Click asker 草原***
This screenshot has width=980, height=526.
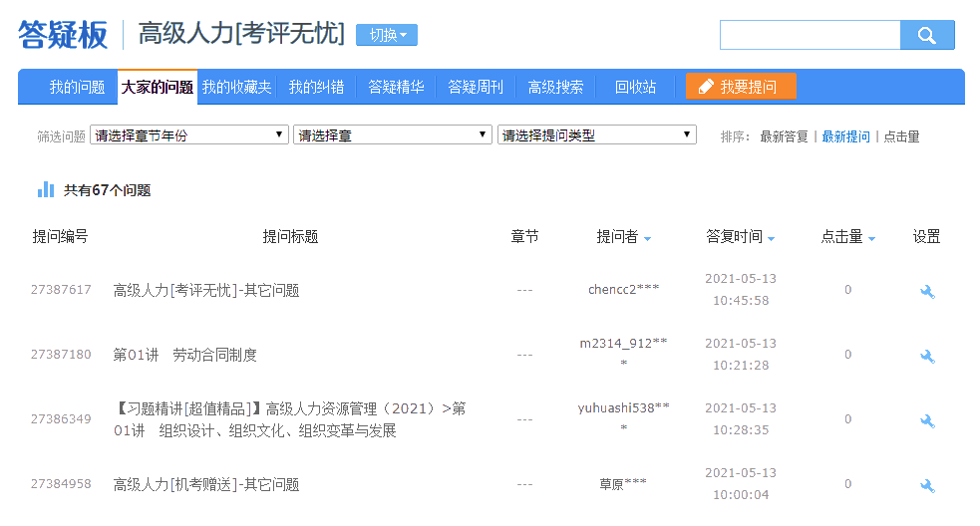pos(623,484)
